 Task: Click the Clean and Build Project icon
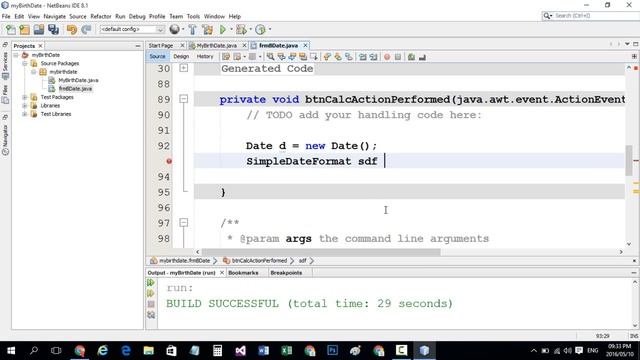point(207,29)
